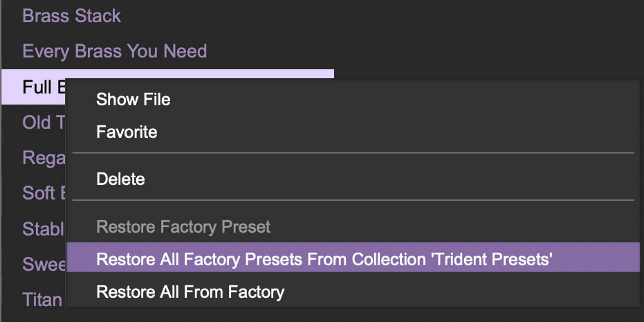The image size is (644, 322).
Task: Restore all factory presets from 'Trident Presets'
Action: pos(324,259)
